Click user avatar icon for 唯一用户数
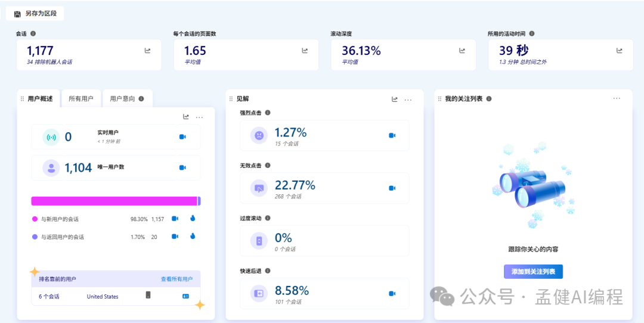Viewport: 644px width, 323px height. tap(51, 168)
